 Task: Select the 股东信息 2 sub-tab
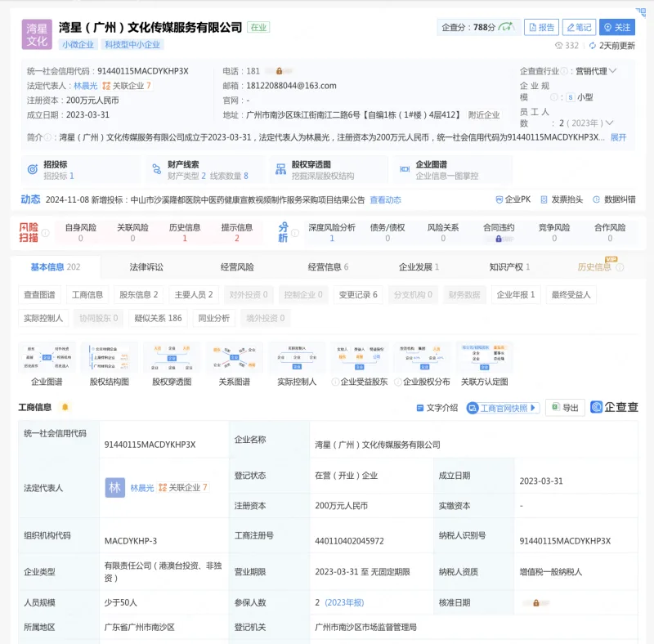coord(138,295)
